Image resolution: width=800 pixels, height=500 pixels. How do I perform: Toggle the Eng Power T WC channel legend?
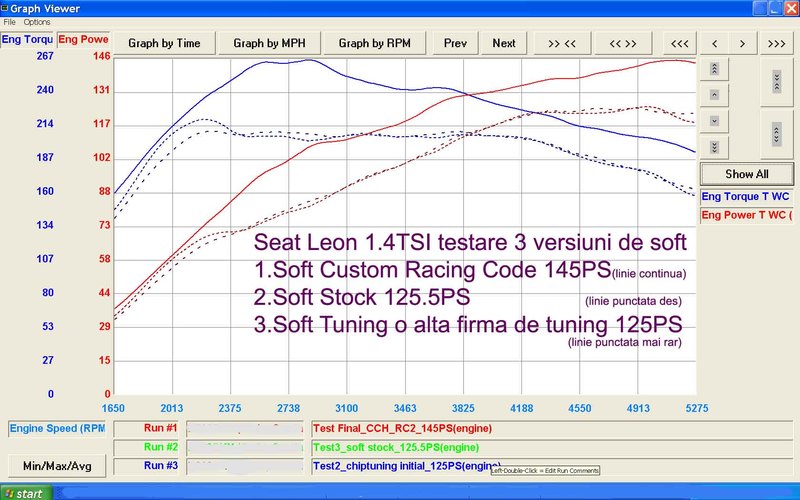(x=746, y=215)
